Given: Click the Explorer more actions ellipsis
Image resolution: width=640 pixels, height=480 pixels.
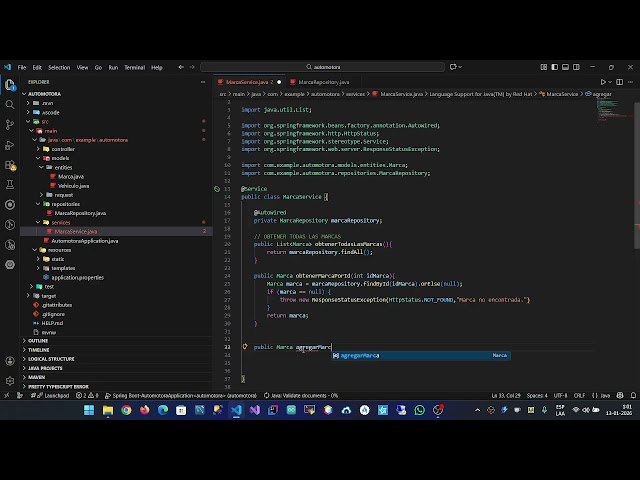Looking at the screenshot, I should [x=203, y=82].
